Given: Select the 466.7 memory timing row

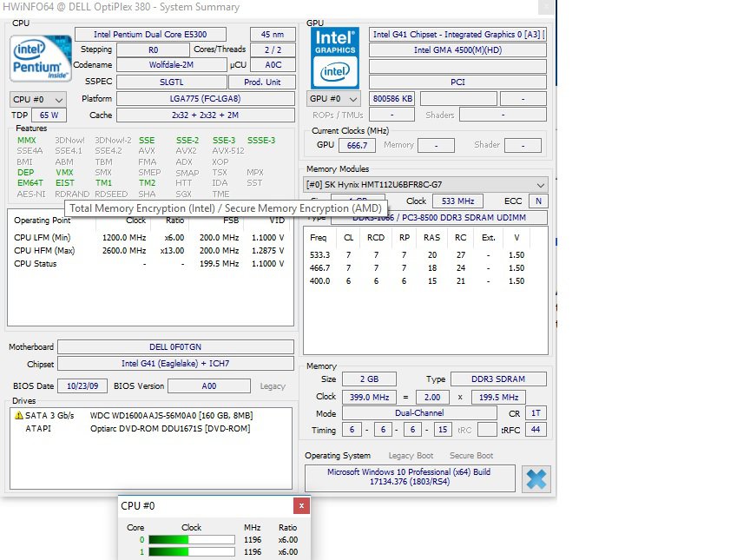Looking at the screenshot, I should pyautogui.click(x=417, y=267).
